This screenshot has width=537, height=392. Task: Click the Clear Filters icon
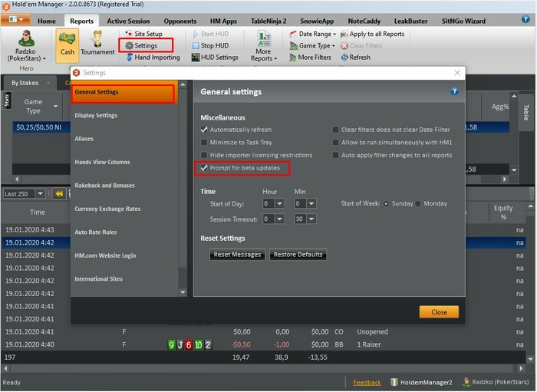(344, 45)
